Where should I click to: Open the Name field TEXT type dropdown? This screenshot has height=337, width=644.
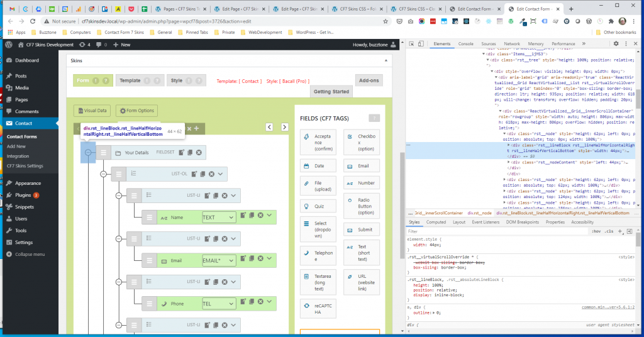218,217
